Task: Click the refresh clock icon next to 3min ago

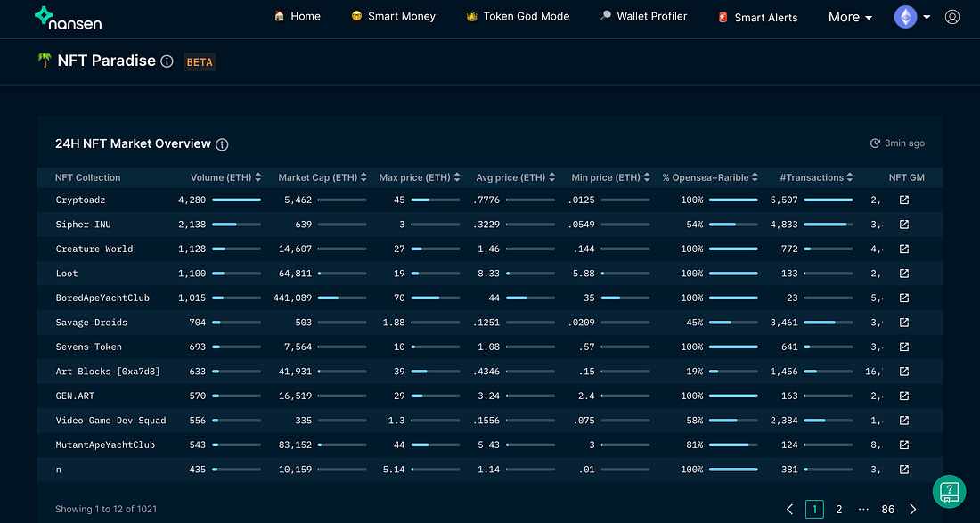Action: point(875,143)
